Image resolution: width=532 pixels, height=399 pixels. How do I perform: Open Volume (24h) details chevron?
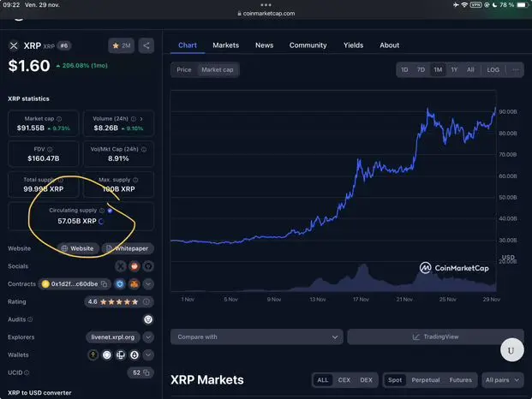(x=141, y=119)
